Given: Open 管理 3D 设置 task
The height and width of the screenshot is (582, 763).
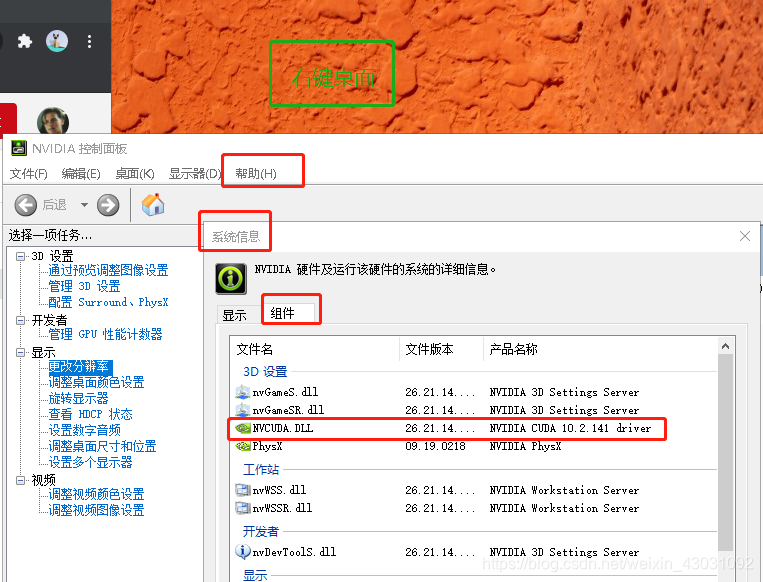Looking at the screenshot, I should 84,286.
